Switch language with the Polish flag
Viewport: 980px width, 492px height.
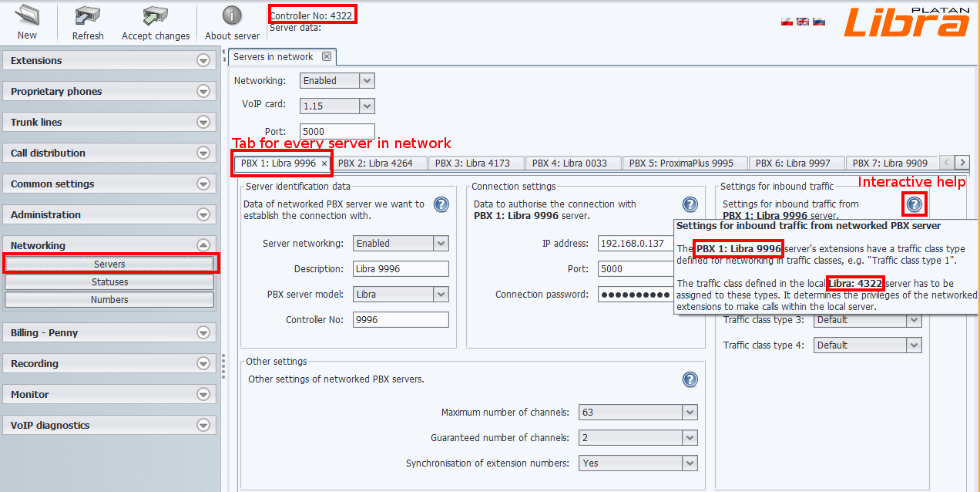(787, 22)
